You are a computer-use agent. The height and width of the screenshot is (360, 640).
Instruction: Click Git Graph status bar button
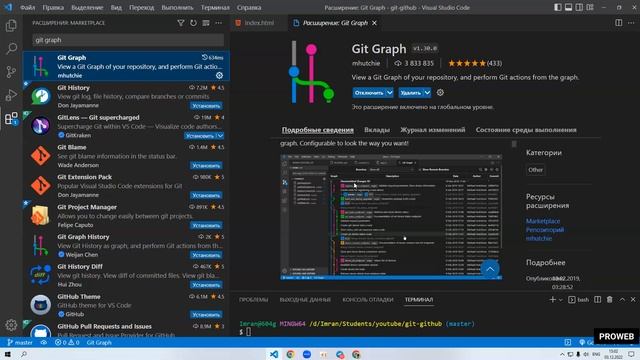click(99, 342)
